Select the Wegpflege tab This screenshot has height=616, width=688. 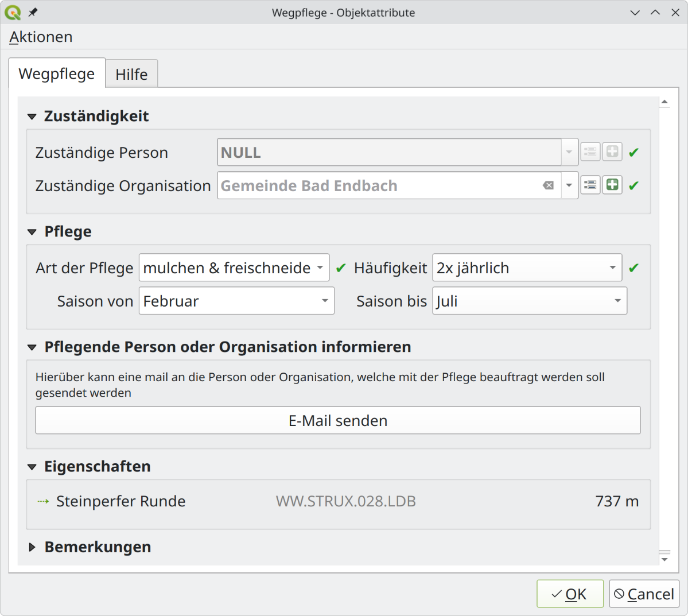click(57, 73)
